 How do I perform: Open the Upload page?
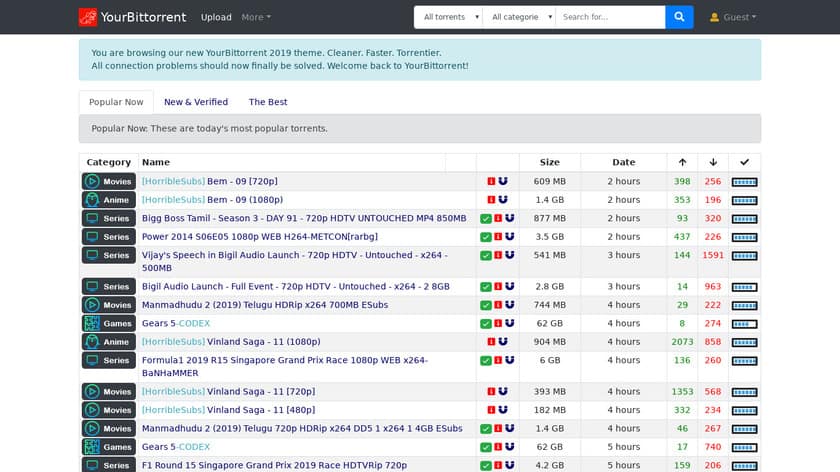216,17
